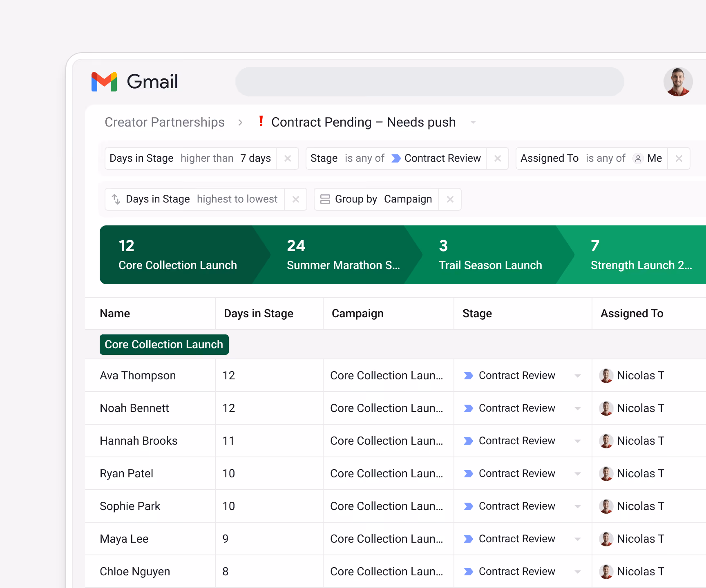Remove the Days in Stage filter
The height and width of the screenshot is (588, 706).
click(288, 158)
